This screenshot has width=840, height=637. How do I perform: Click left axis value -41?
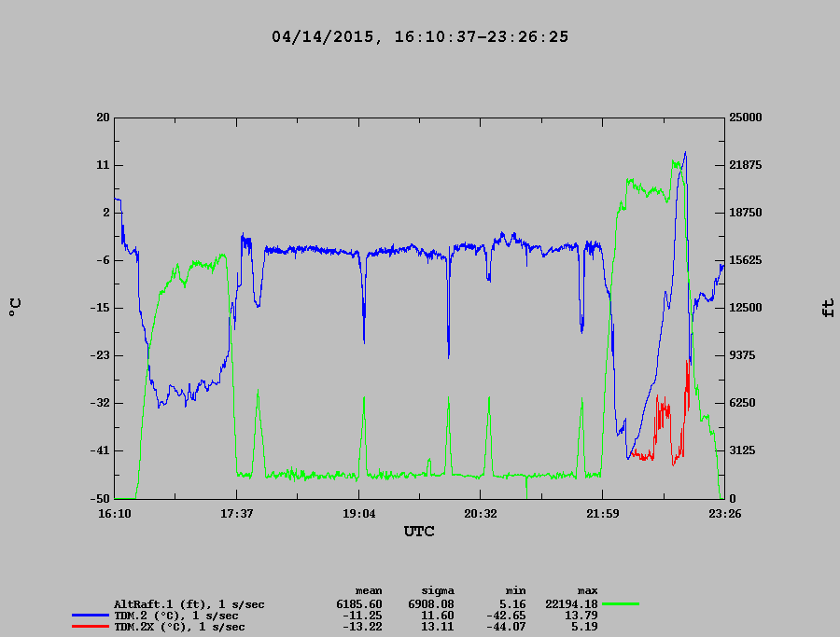pos(100,450)
